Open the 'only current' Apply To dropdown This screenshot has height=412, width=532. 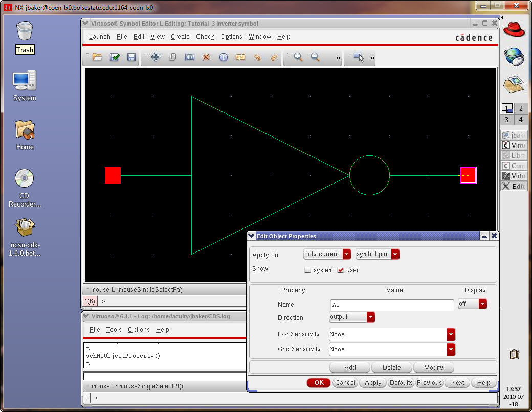tap(327, 254)
